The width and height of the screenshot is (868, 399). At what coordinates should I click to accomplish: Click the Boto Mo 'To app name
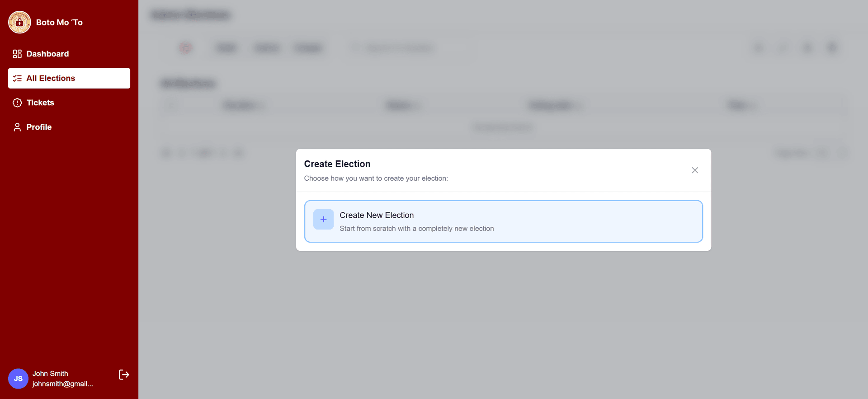click(59, 23)
